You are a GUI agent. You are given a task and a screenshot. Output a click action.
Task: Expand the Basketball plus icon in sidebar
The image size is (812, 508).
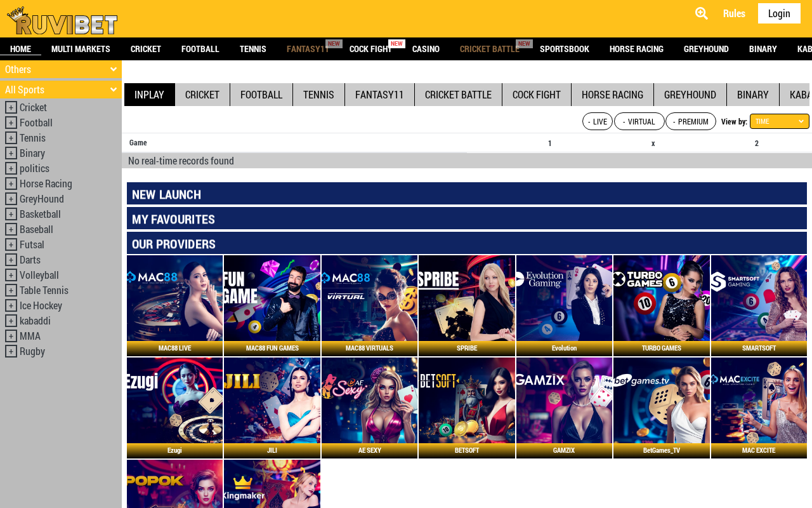pyautogui.click(x=11, y=214)
